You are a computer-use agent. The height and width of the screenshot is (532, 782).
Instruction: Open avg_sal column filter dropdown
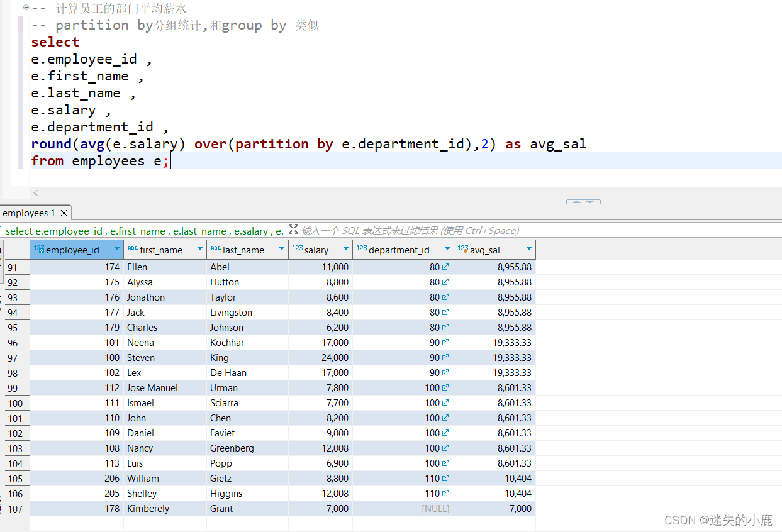[x=529, y=249]
